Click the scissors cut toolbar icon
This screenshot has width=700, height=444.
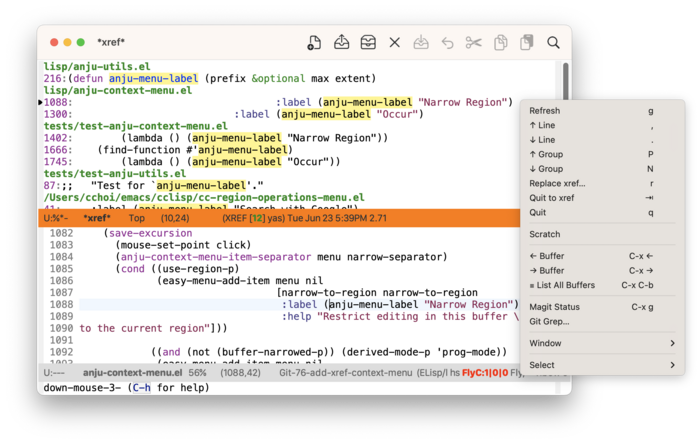474,43
